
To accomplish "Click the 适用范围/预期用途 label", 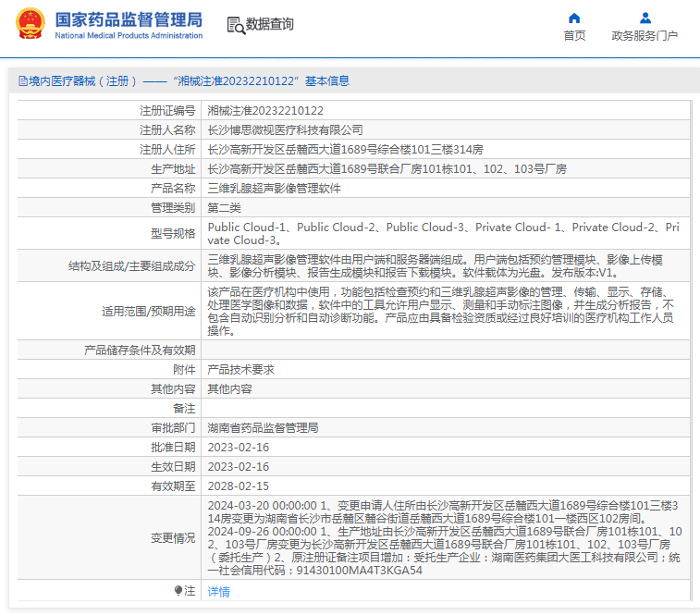I will (149, 312).
